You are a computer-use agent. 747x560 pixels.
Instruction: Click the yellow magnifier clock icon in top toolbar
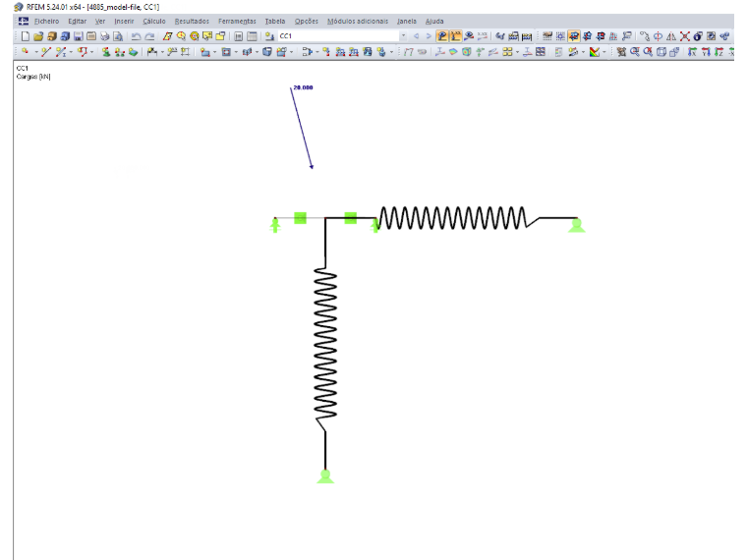coord(181,36)
